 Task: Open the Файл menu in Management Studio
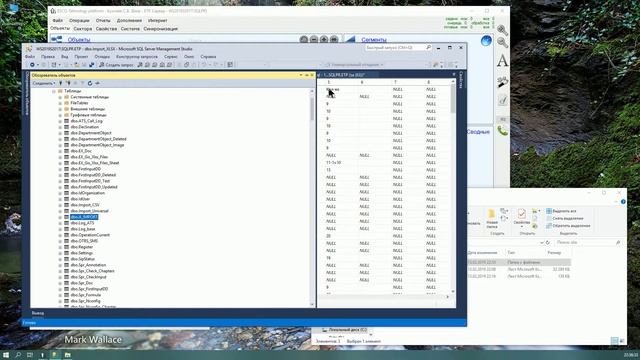30,57
